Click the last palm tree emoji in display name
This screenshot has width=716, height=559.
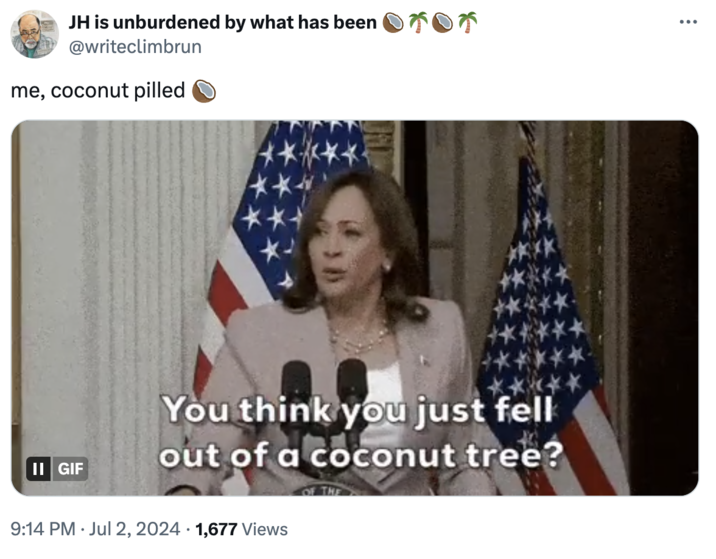tap(467, 22)
